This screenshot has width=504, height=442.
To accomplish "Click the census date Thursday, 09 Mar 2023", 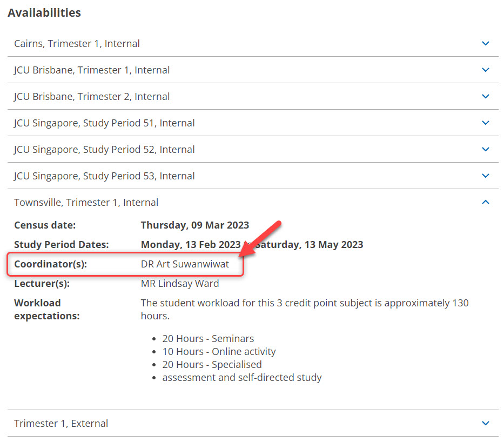I will [195, 225].
